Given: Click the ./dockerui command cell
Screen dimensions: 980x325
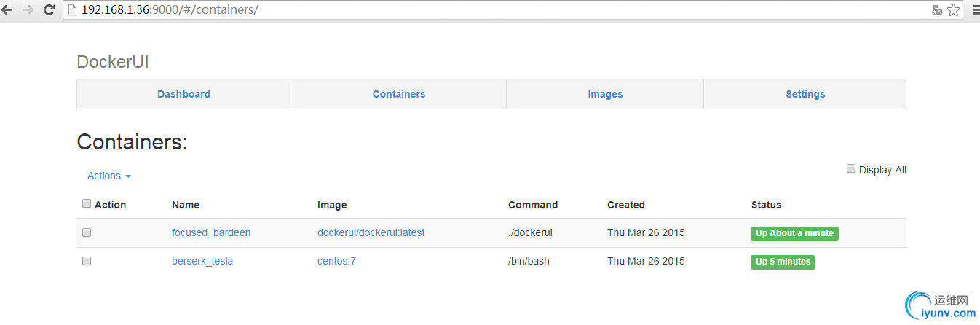Looking at the screenshot, I should [532, 232].
